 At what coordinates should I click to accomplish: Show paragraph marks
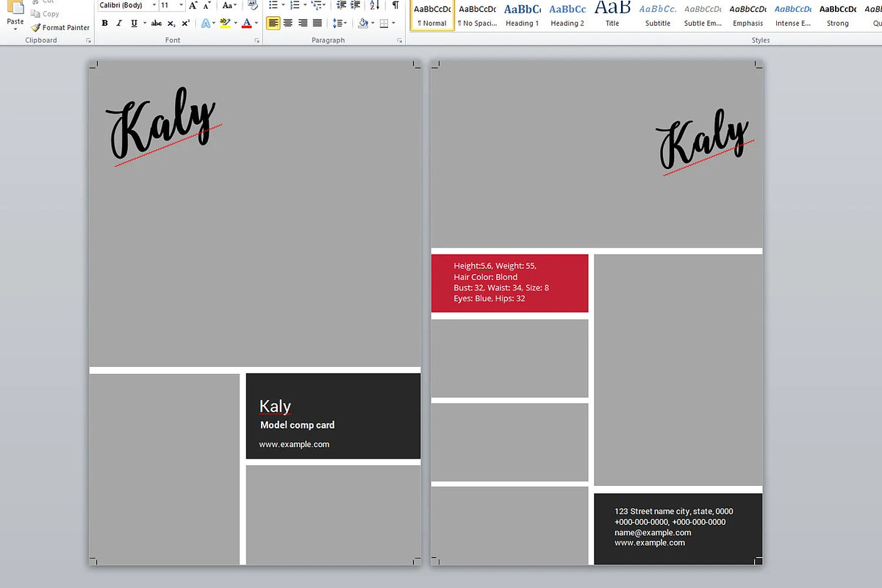pos(395,5)
